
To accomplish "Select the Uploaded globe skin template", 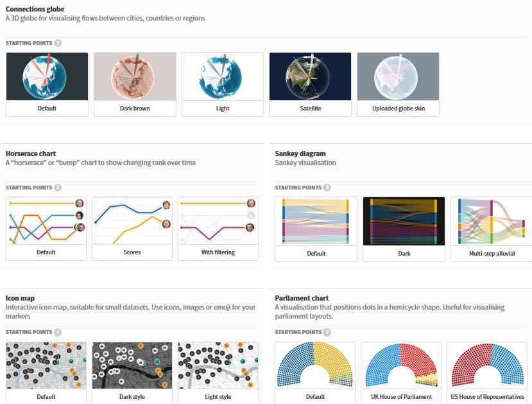I will click(x=399, y=83).
